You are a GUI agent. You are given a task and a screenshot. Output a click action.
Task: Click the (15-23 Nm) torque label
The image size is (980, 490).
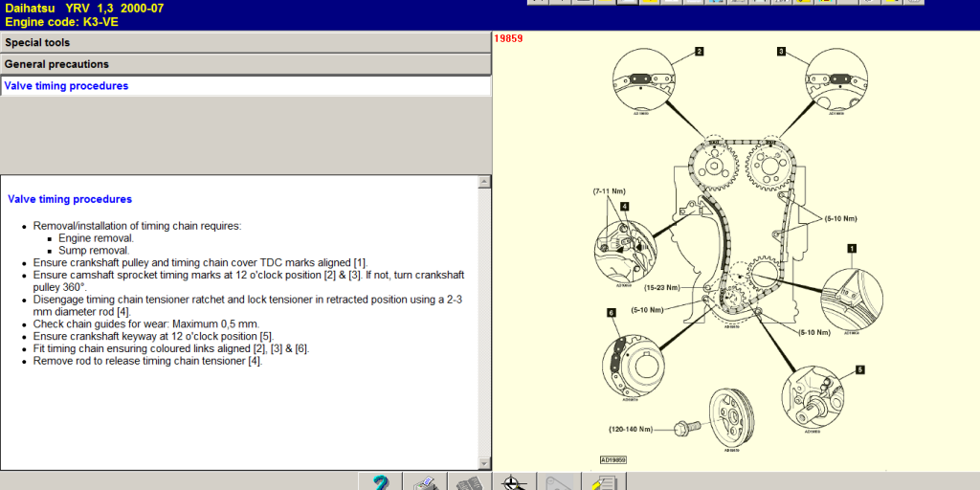point(662,288)
